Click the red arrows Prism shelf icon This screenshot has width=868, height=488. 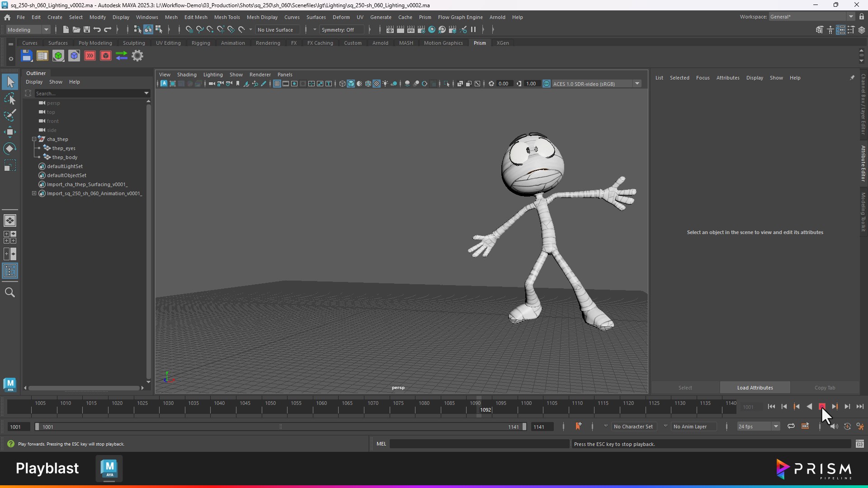(x=90, y=56)
